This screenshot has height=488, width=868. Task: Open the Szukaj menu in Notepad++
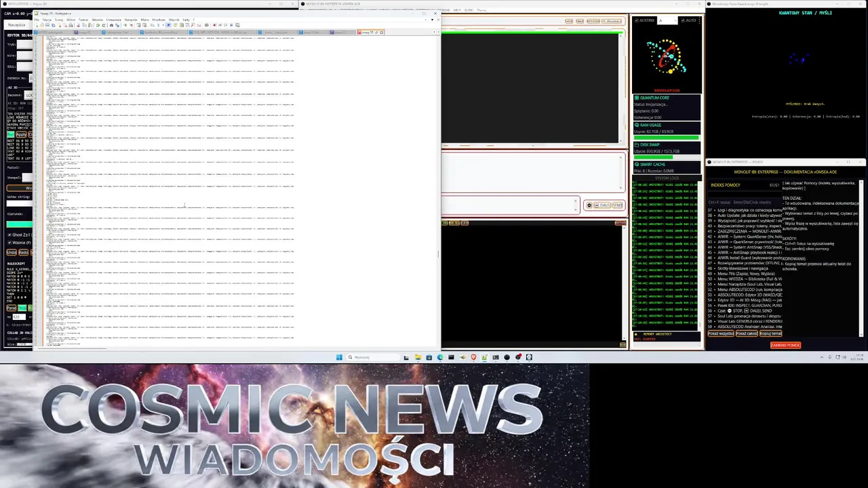click(59, 20)
